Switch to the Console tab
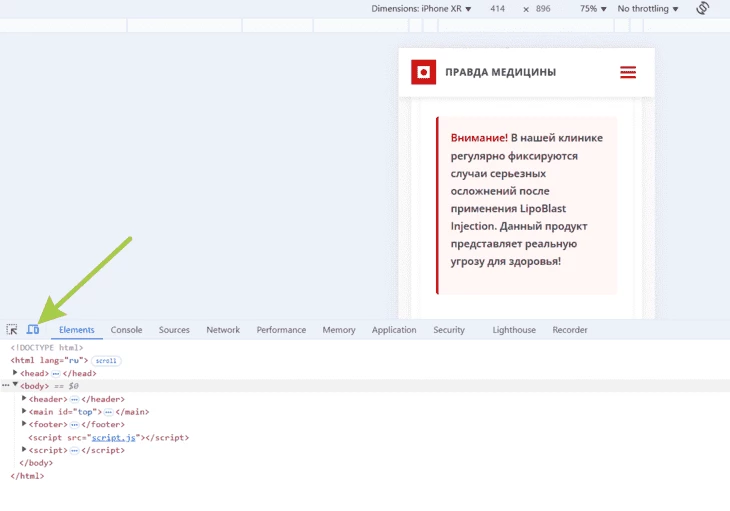 pos(126,329)
